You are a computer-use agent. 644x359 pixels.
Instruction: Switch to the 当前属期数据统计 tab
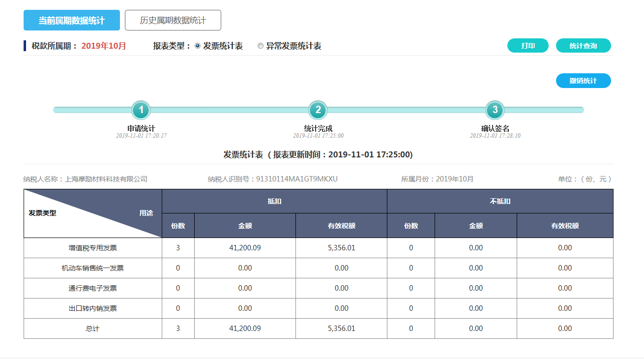pyautogui.click(x=72, y=20)
